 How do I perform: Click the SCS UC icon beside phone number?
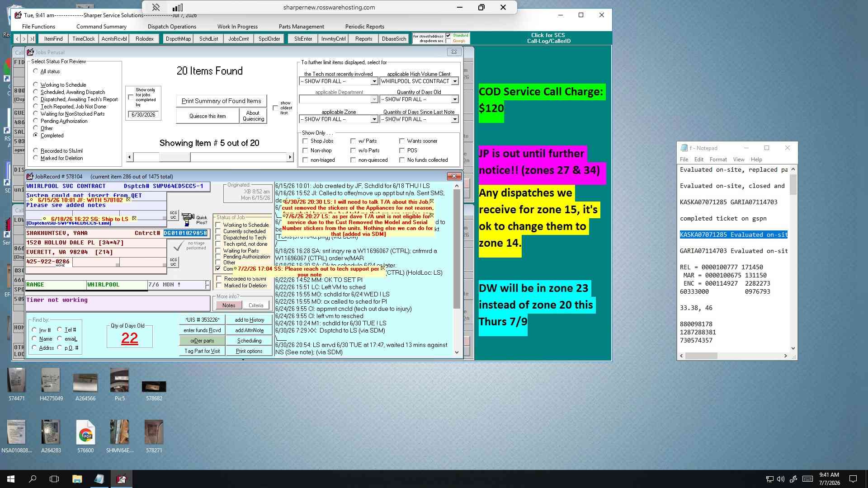(173, 262)
